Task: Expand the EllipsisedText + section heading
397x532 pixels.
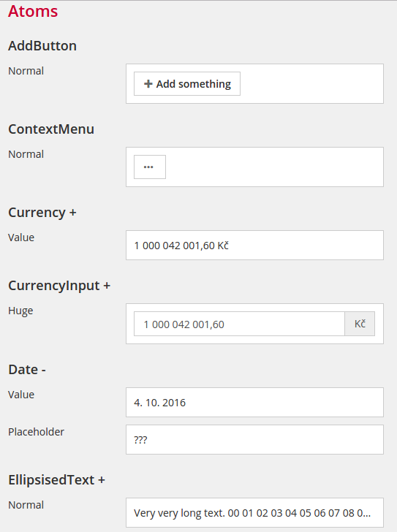Action: pyautogui.click(x=57, y=480)
